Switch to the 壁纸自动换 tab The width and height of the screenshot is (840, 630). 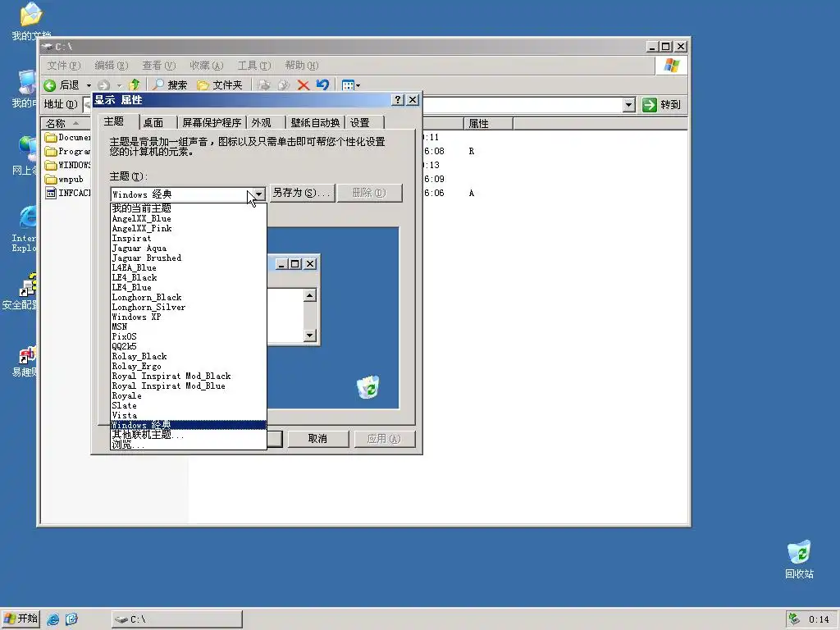point(315,123)
